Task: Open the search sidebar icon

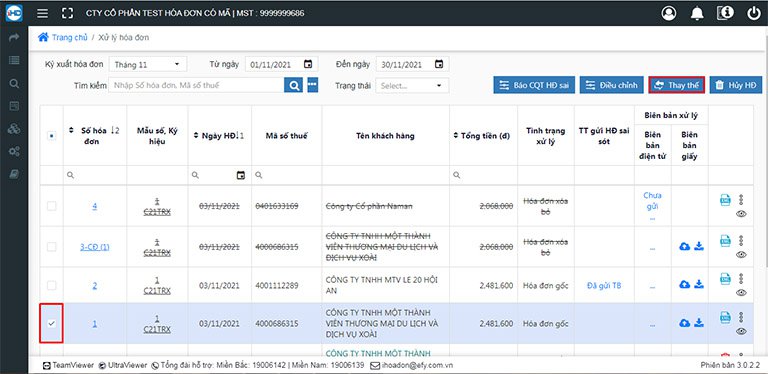Action: tap(14, 83)
